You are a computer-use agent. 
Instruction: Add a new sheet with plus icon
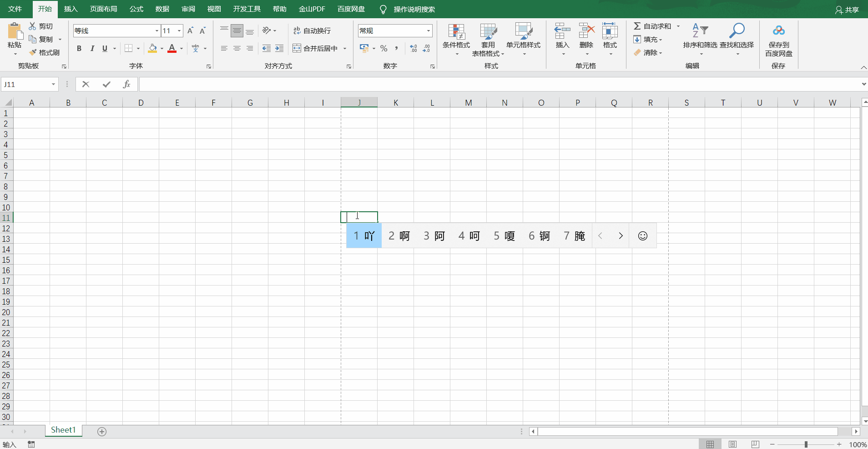[102, 432]
